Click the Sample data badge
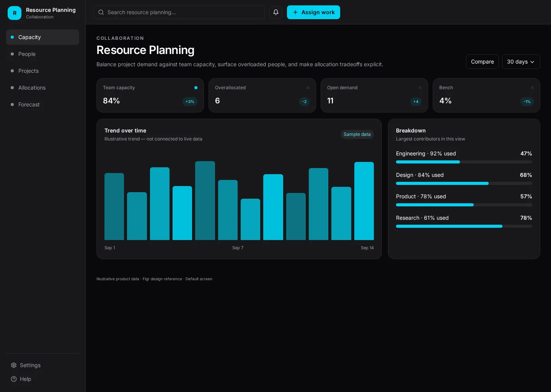The width and height of the screenshot is (551, 392). pyautogui.click(x=357, y=134)
